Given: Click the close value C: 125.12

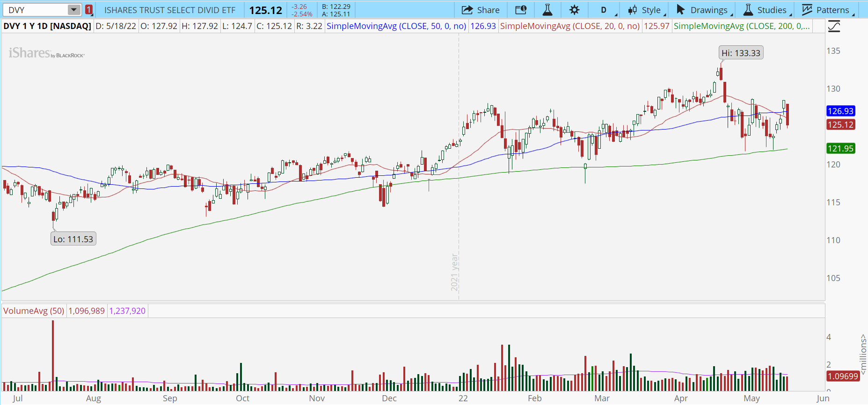Looking at the screenshot, I should 274,26.
